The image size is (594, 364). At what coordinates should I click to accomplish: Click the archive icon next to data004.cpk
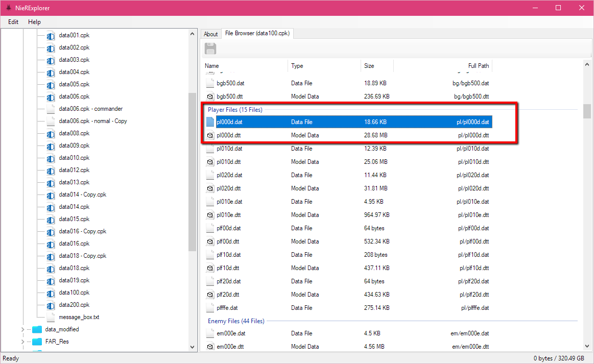coord(51,72)
